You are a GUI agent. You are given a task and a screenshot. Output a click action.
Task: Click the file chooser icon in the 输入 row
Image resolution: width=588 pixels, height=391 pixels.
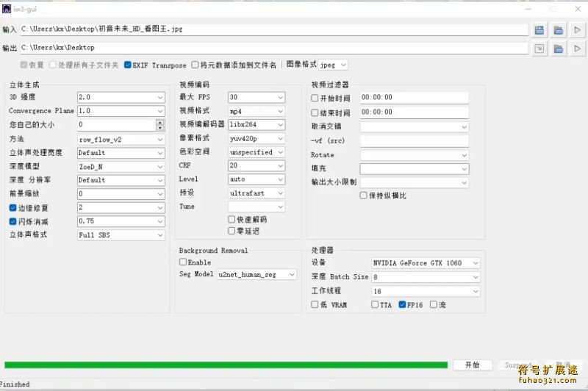coord(539,30)
